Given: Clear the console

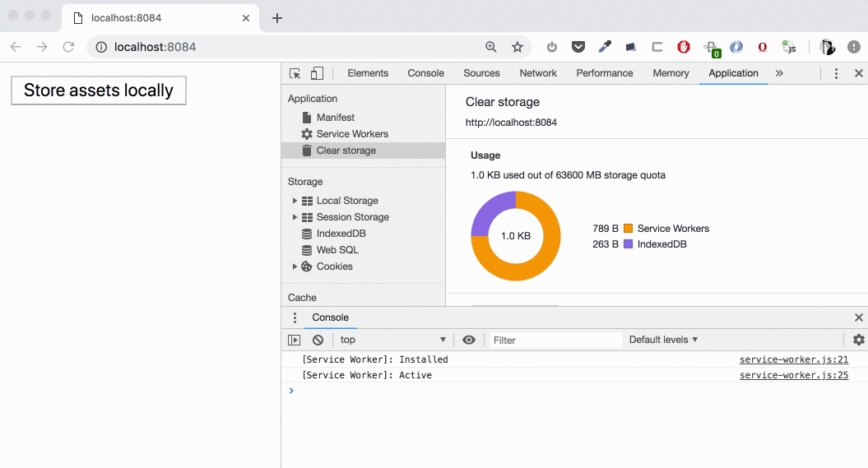Looking at the screenshot, I should click(318, 340).
